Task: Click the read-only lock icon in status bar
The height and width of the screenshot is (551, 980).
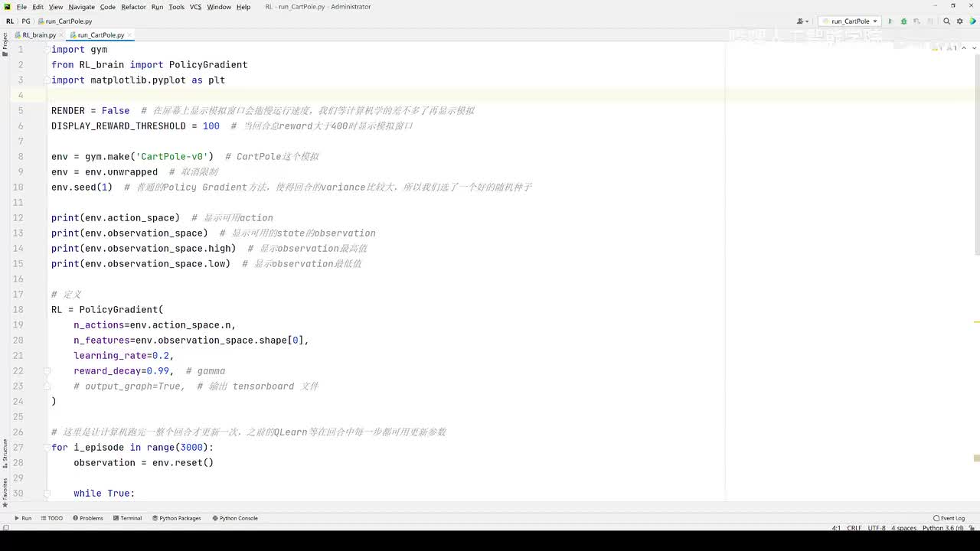Action: pos(972,528)
